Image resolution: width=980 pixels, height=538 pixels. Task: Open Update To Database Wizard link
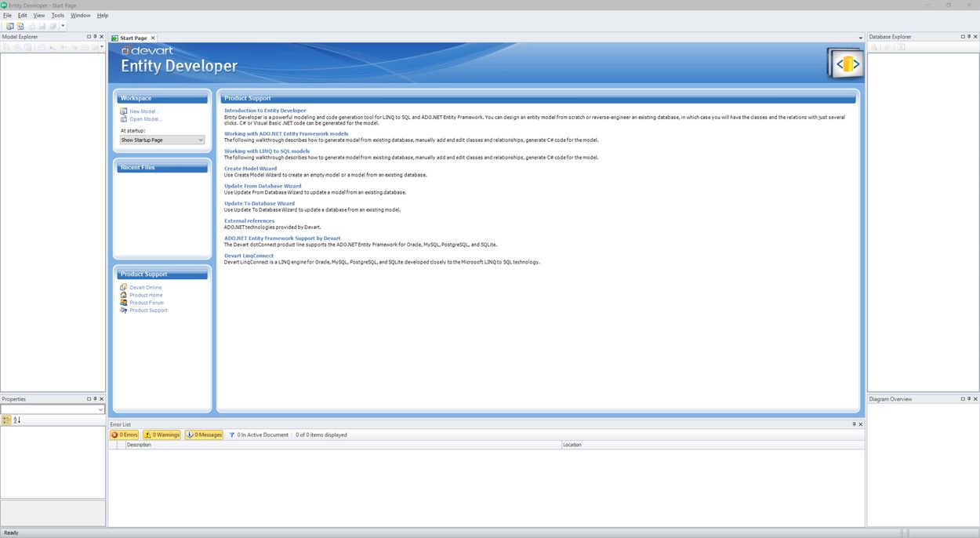pos(260,203)
